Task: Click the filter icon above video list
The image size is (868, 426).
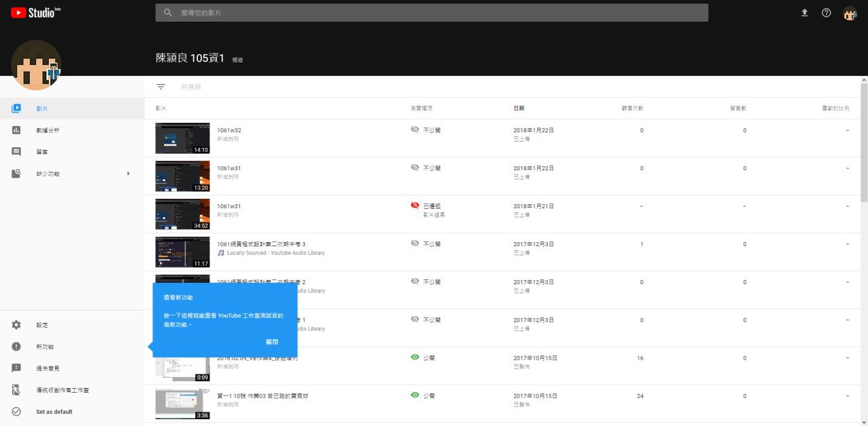Action: pos(161,87)
